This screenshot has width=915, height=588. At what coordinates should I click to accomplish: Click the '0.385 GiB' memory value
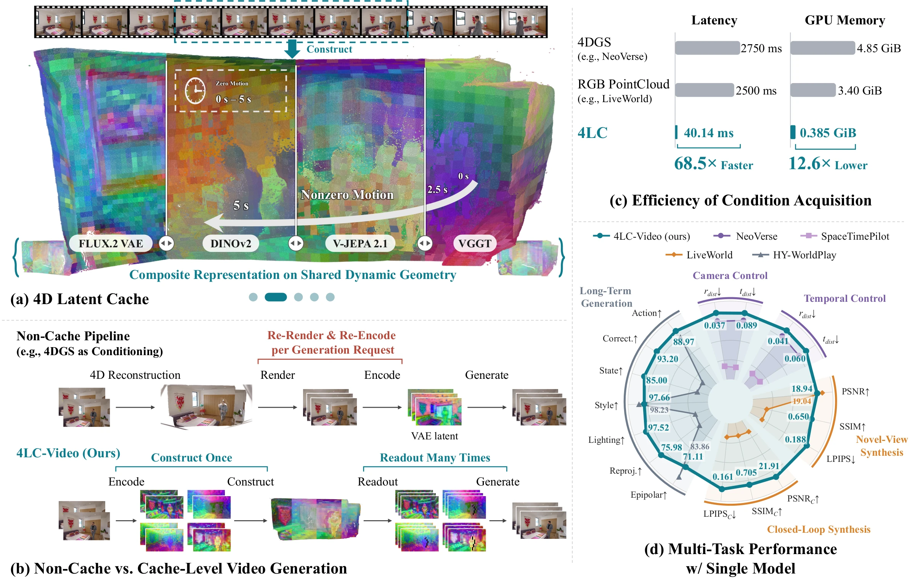click(x=828, y=133)
